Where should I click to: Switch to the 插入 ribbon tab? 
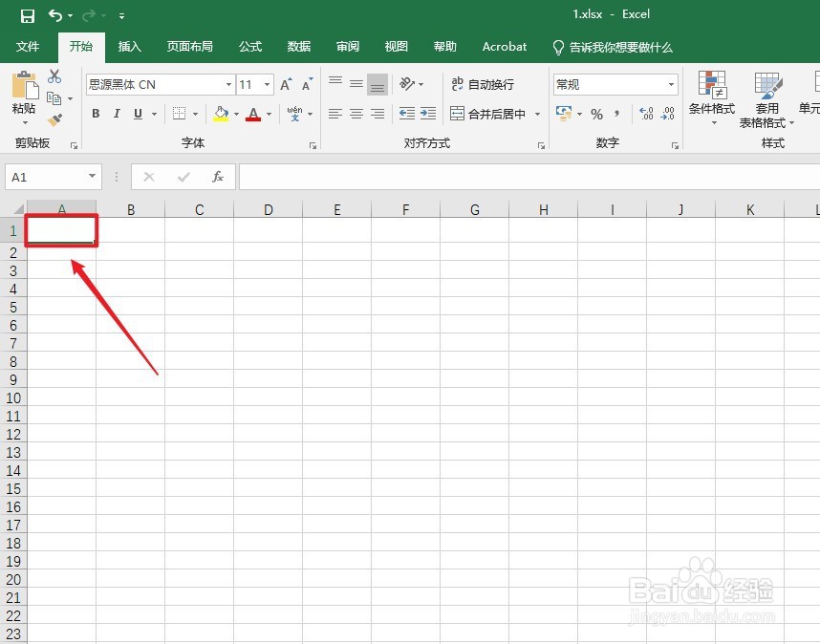point(129,47)
